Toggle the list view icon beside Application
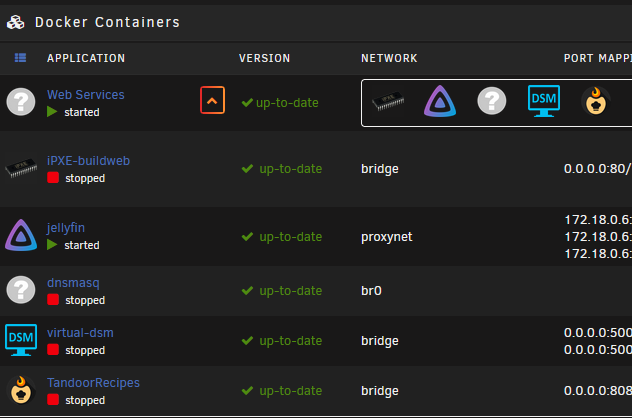 [21, 58]
